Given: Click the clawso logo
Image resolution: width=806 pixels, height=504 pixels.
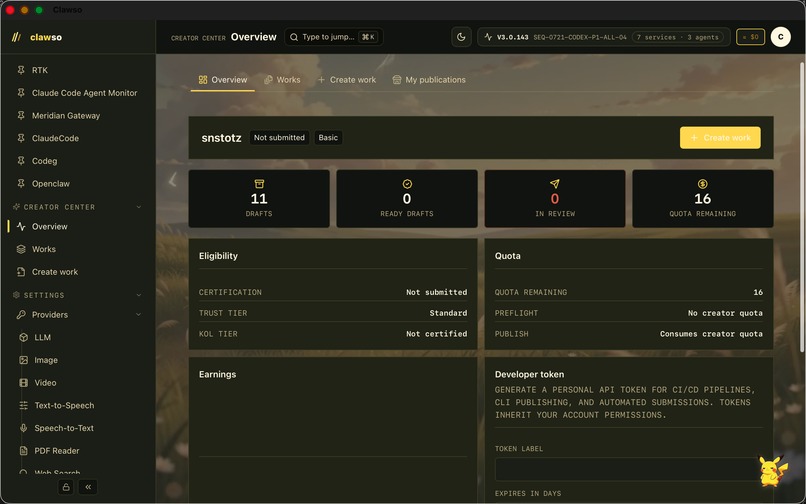Looking at the screenshot, I should (x=36, y=37).
